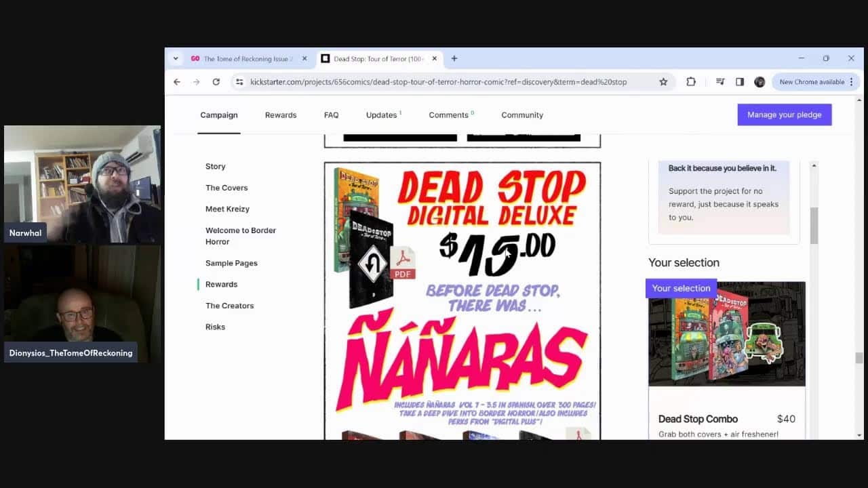Click the address bar URL field

pos(438,82)
